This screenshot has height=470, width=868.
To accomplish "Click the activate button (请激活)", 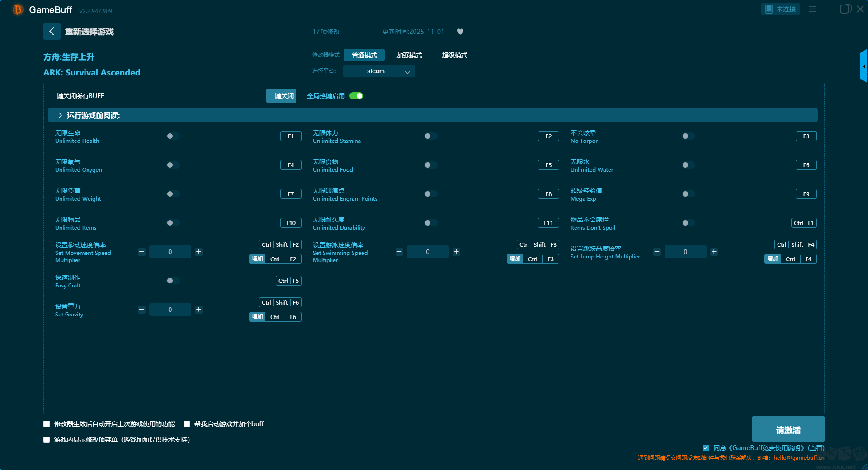I will [x=788, y=429].
